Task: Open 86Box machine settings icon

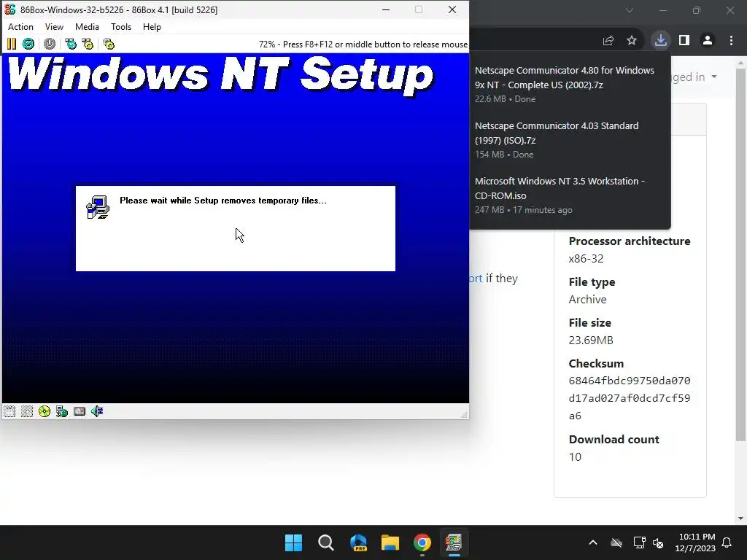Action: pyautogui.click(x=109, y=44)
